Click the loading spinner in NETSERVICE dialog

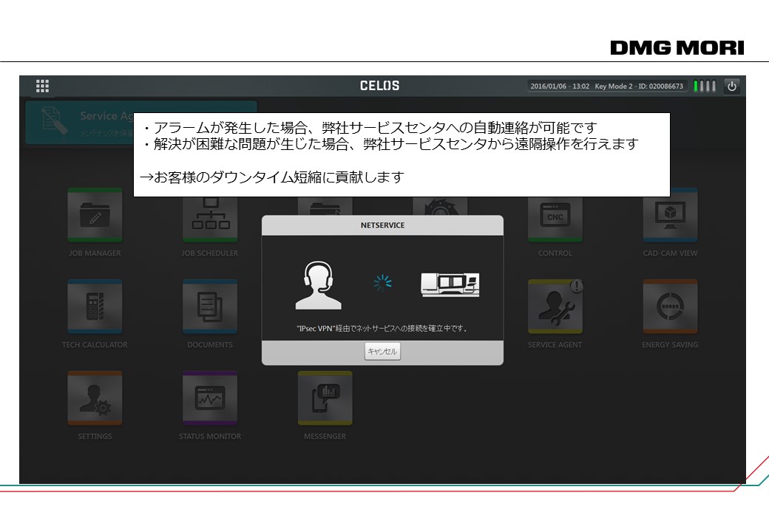click(382, 283)
